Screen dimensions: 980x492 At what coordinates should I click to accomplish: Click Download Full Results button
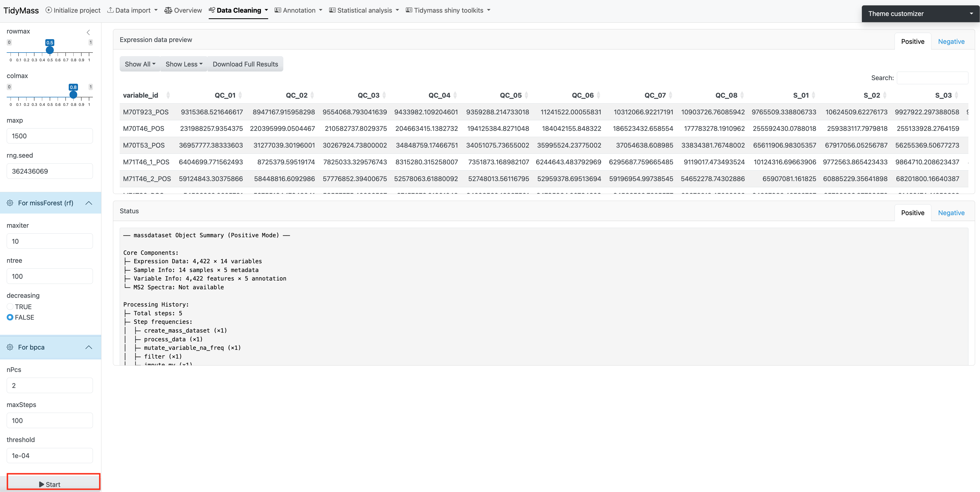click(x=245, y=64)
